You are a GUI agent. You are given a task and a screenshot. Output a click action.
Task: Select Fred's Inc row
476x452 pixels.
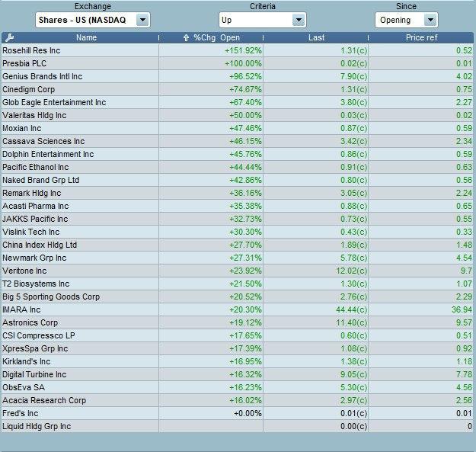coord(237,413)
